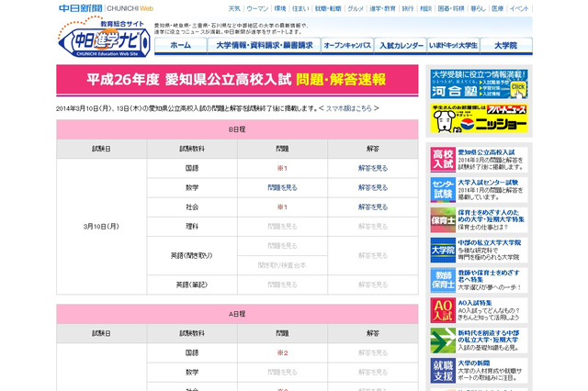This screenshot has width=588, height=391.
Task: Open the 保育士をめざす人のための大学 sidebar link
Action: pyautogui.click(x=491, y=216)
